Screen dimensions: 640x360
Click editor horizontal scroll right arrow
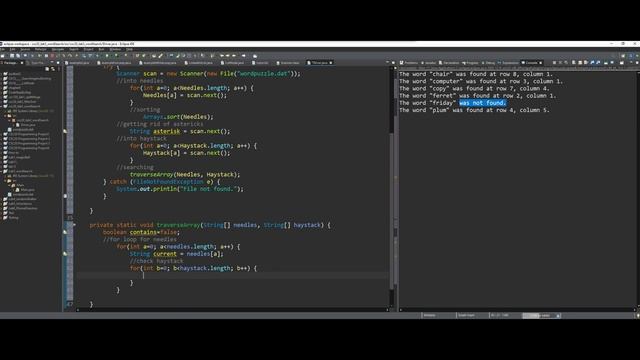[x=387, y=310]
